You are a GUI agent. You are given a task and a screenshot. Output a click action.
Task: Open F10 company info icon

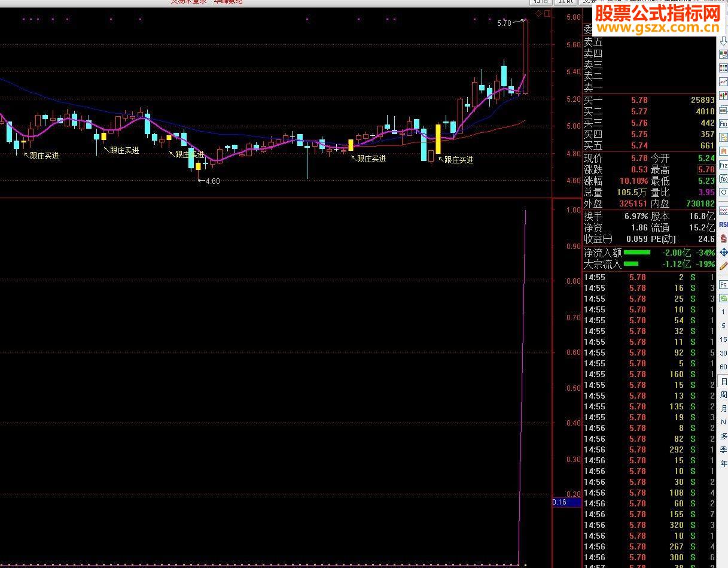(723, 124)
